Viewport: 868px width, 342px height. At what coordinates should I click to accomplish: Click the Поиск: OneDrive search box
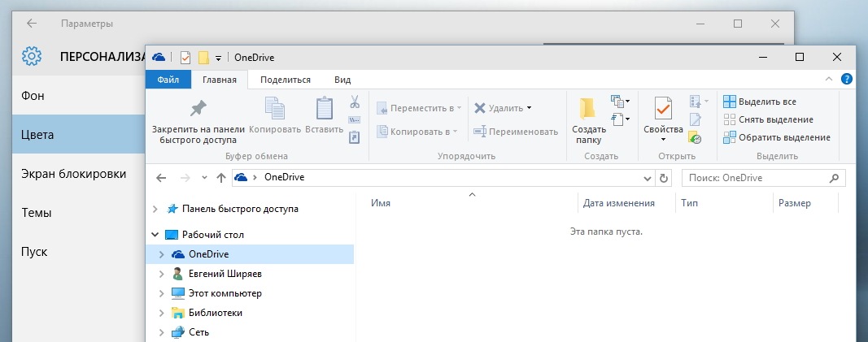(763, 178)
